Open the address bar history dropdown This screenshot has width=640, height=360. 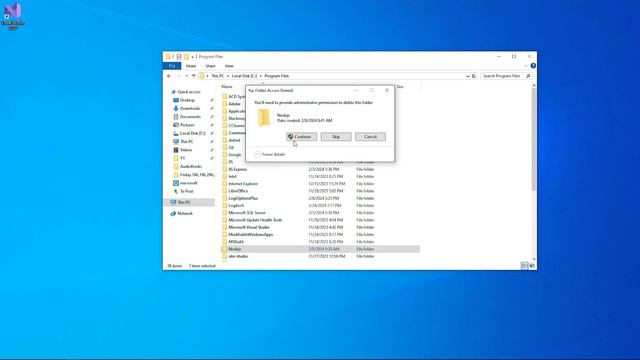(468, 76)
